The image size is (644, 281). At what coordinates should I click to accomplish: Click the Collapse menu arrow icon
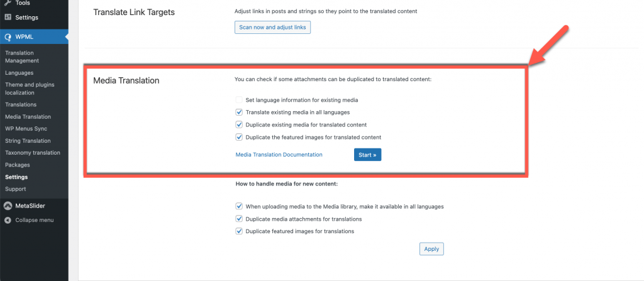pyautogui.click(x=8, y=220)
